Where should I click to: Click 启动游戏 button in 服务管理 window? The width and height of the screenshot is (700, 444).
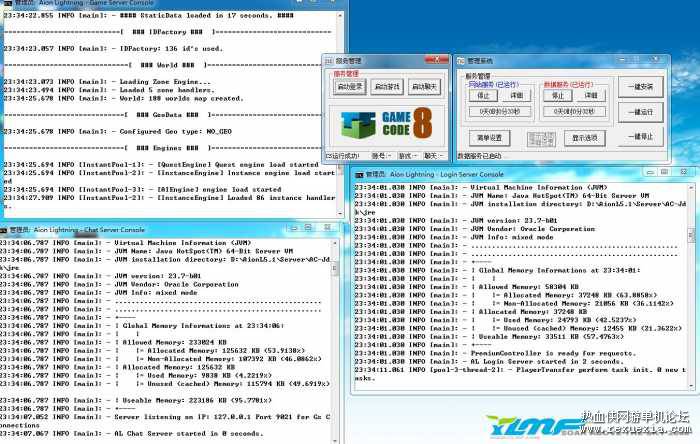[387, 87]
